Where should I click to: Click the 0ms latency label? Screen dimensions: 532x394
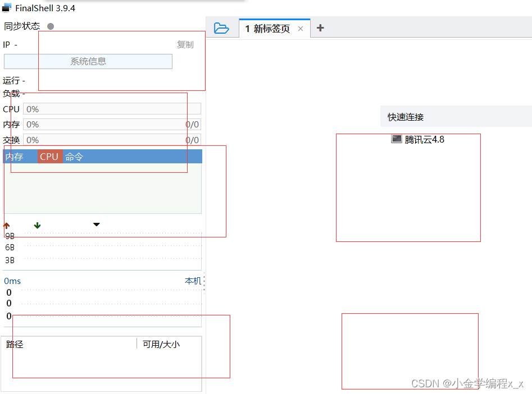(x=12, y=281)
